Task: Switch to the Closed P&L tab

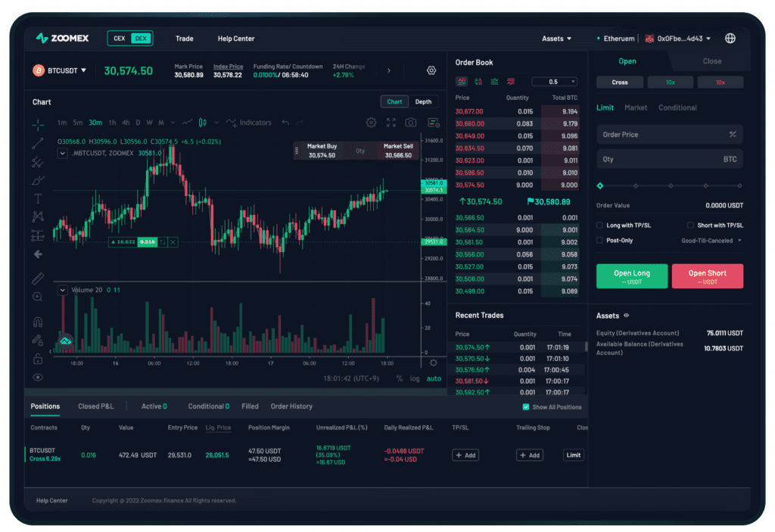Action: click(96, 406)
